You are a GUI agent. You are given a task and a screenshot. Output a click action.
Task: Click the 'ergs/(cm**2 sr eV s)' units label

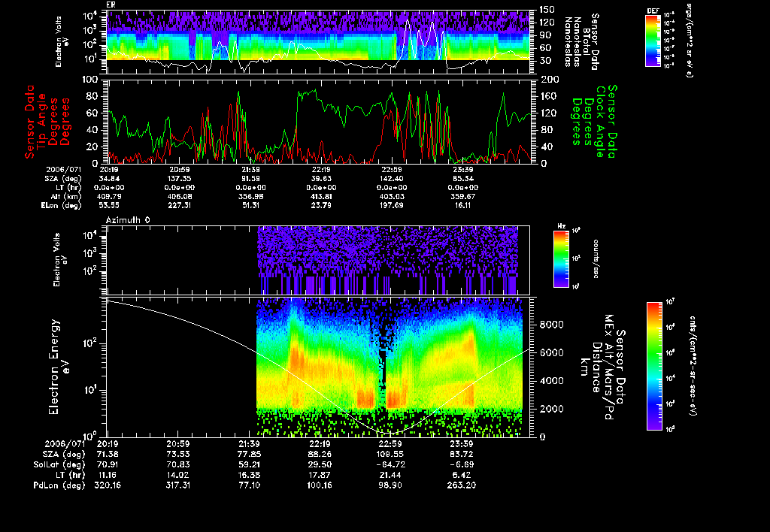tap(689, 41)
